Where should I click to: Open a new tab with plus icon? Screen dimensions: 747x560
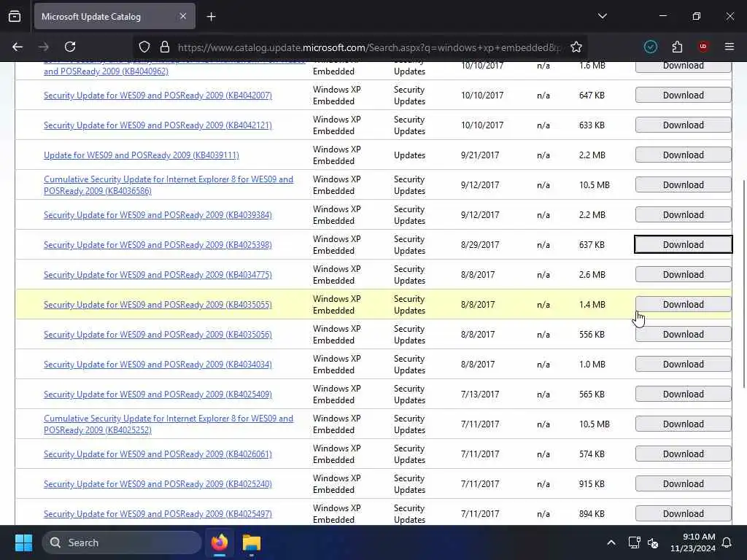(211, 17)
